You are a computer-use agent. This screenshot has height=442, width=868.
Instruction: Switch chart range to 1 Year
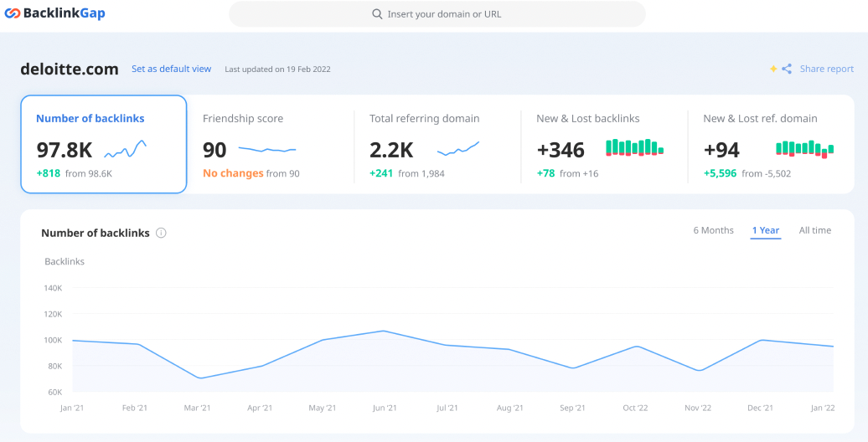766,230
